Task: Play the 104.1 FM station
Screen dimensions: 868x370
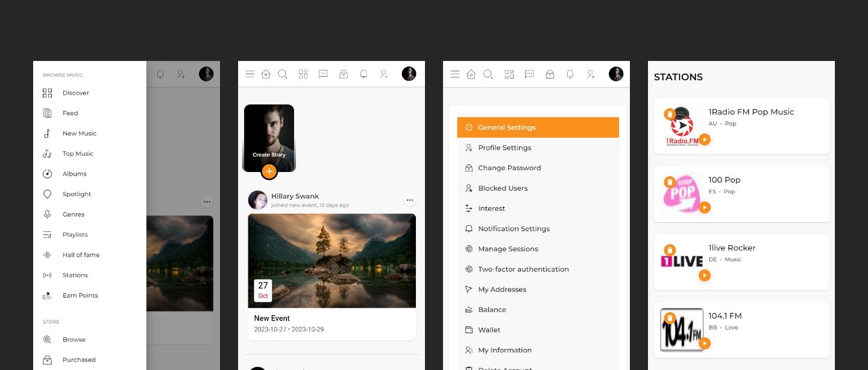Action: [705, 343]
